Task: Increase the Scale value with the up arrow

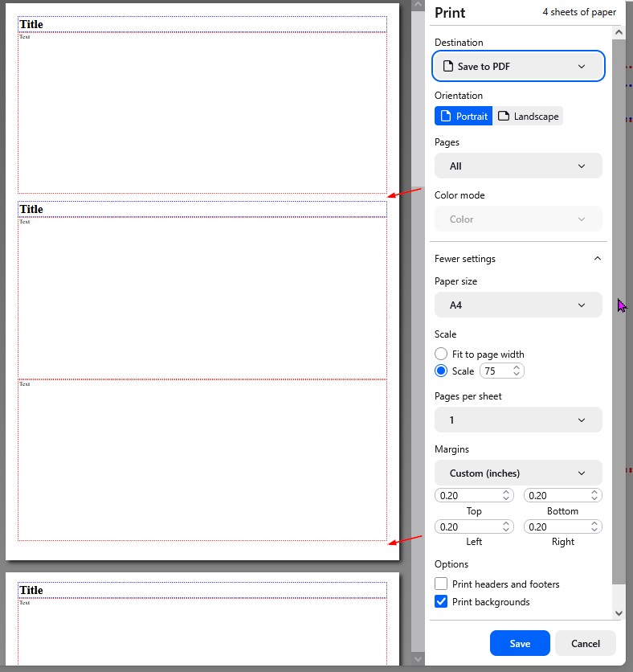Action: [x=517, y=367]
